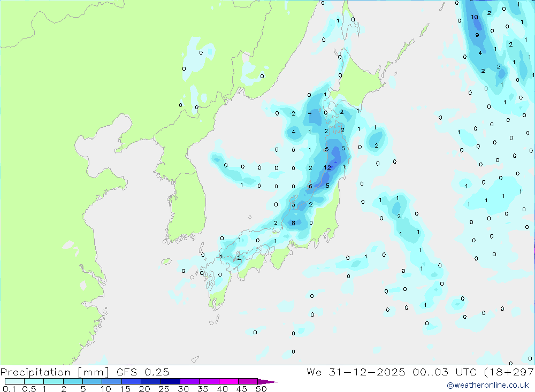Viewport: 535px width, 392px height.
Task: Click the "25" legend scale label
Action: pos(164,389)
